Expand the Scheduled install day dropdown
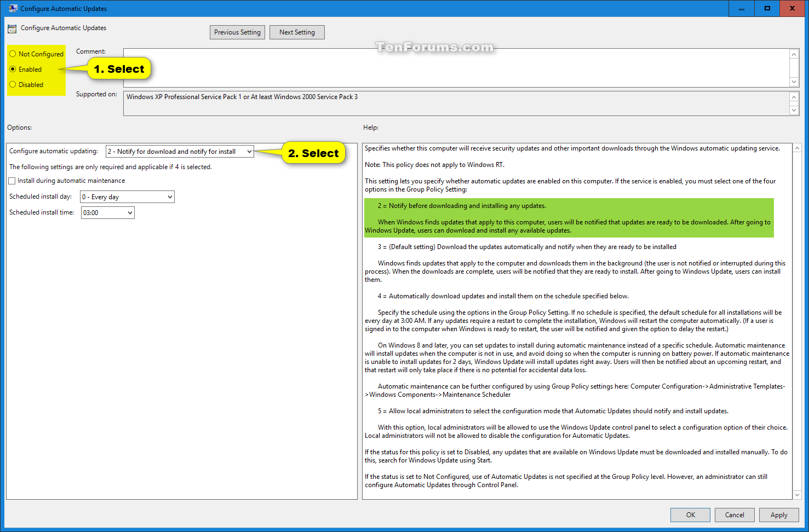The width and height of the screenshot is (809, 532). click(127, 197)
